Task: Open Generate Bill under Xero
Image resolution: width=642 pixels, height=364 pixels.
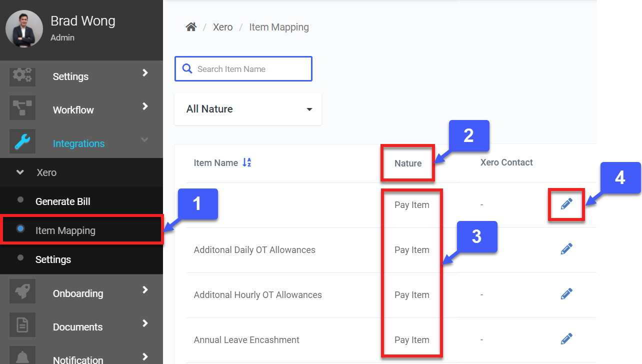Action: [x=62, y=201]
